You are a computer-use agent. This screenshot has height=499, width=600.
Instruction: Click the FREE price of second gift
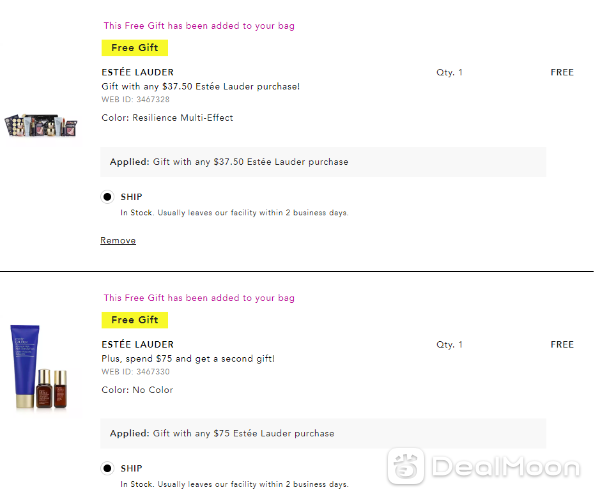562,344
